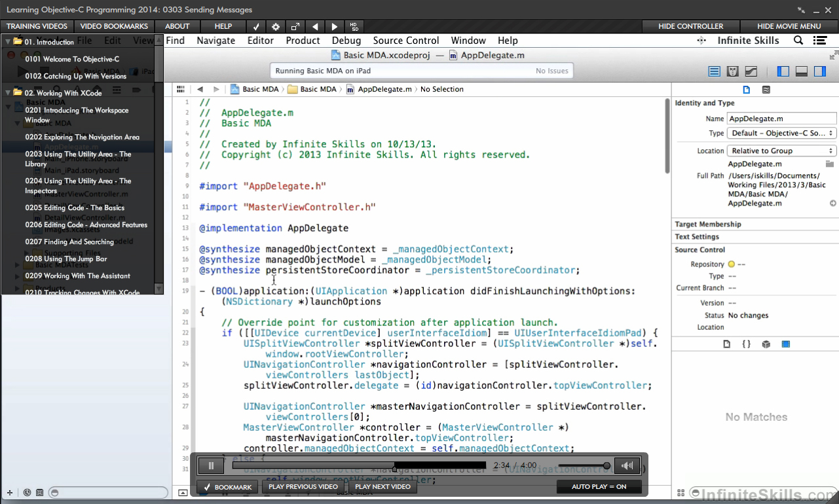Open the Quick Help inspector
The height and width of the screenshot is (504, 839).
[x=766, y=90]
